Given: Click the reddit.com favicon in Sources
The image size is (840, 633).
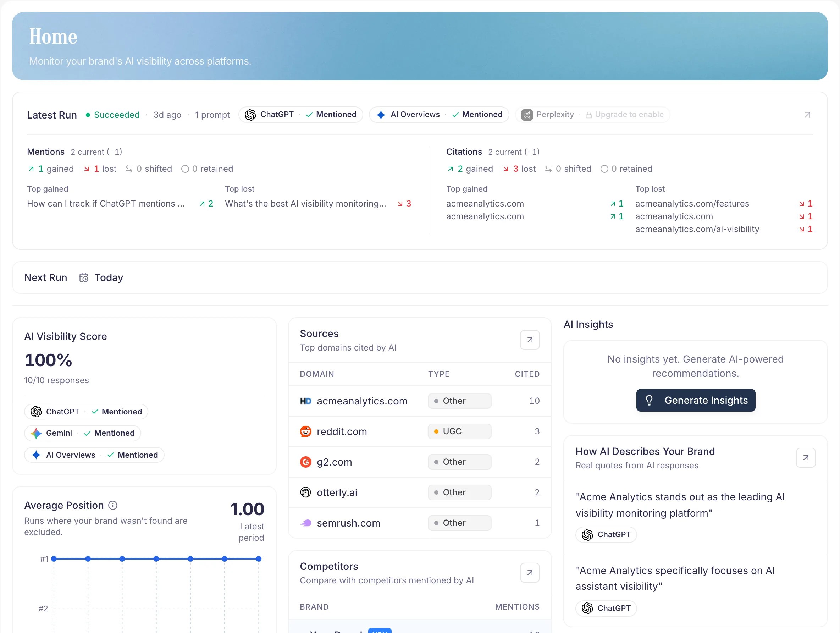Looking at the screenshot, I should pyautogui.click(x=305, y=431).
